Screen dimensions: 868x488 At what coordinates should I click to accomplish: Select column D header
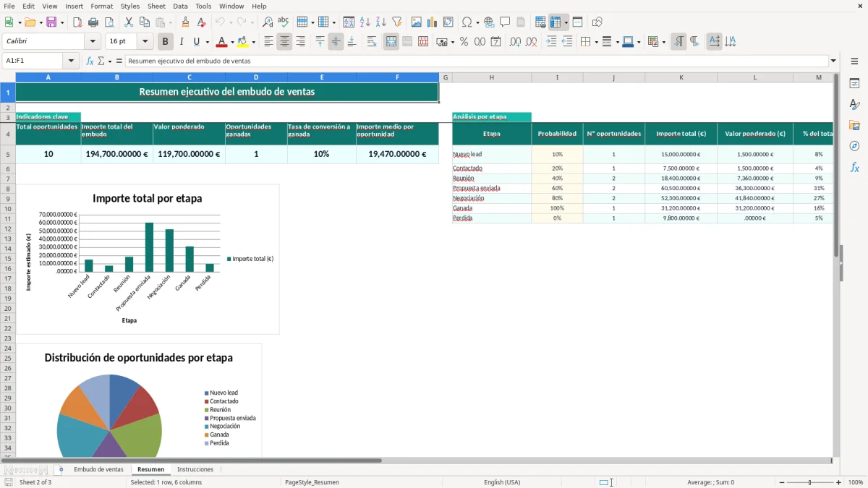click(x=256, y=77)
